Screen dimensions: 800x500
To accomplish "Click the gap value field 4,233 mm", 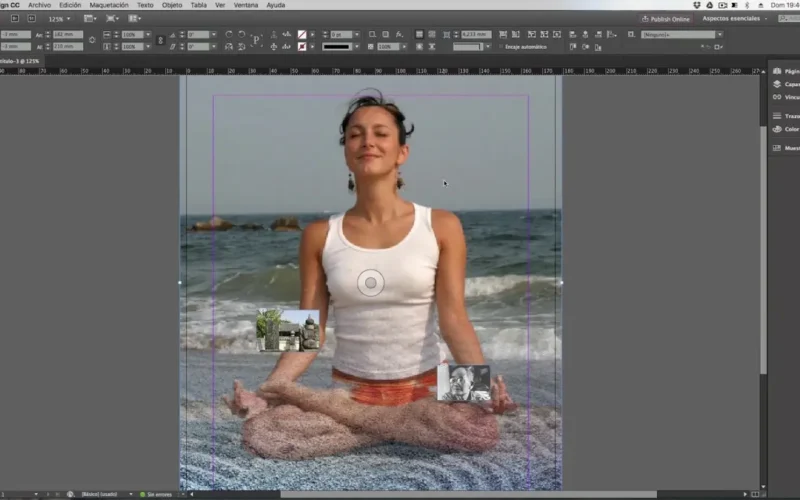I will click(x=477, y=35).
